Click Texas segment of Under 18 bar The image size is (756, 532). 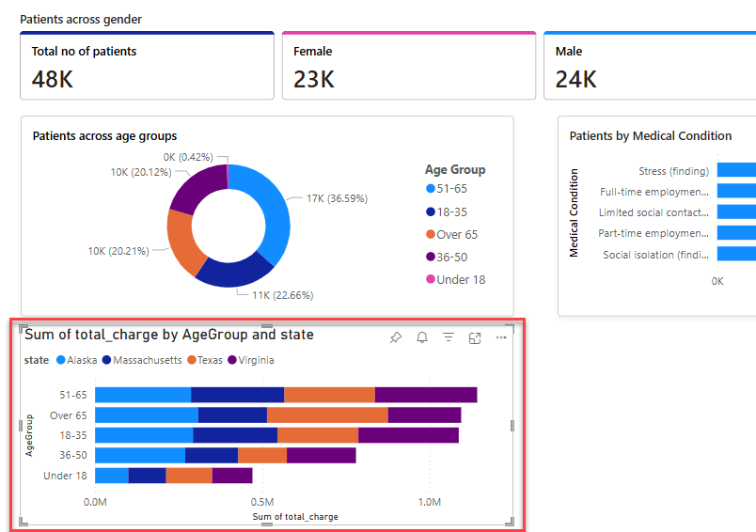click(x=189, y=476)
